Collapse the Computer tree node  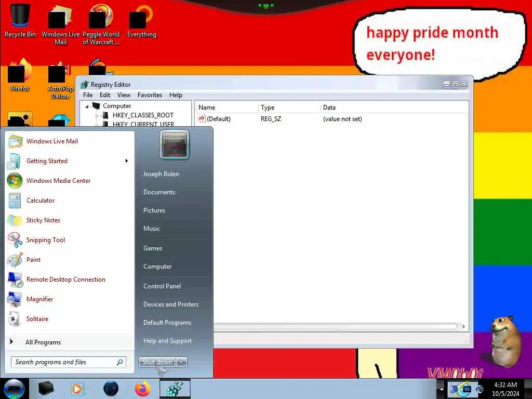click(x=87, y=106)
